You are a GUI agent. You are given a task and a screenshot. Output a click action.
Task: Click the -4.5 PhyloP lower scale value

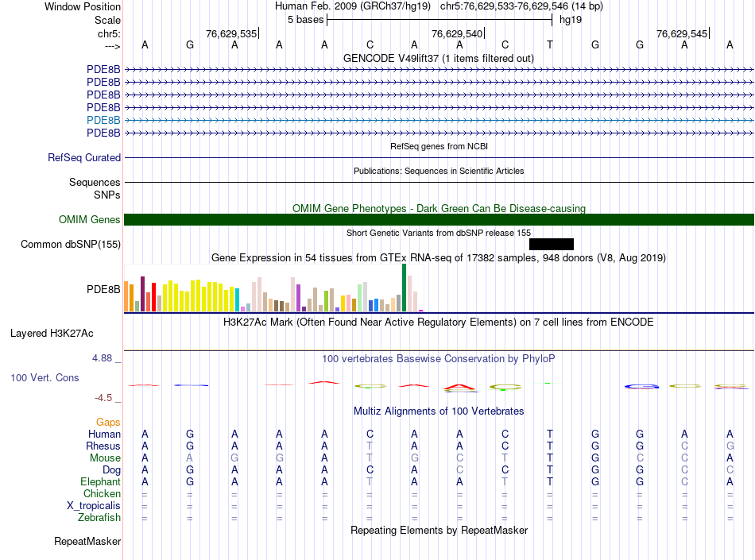103,398
